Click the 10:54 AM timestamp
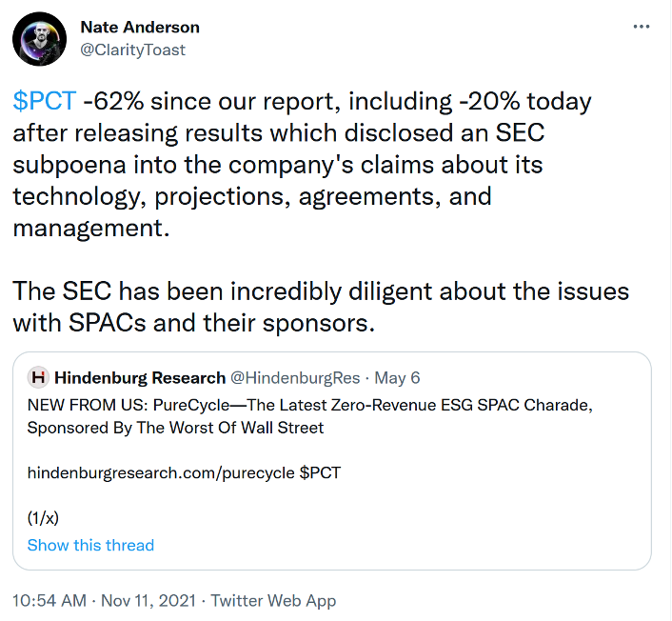The height and width of the screenshot is (621, 672). (51, 601)
